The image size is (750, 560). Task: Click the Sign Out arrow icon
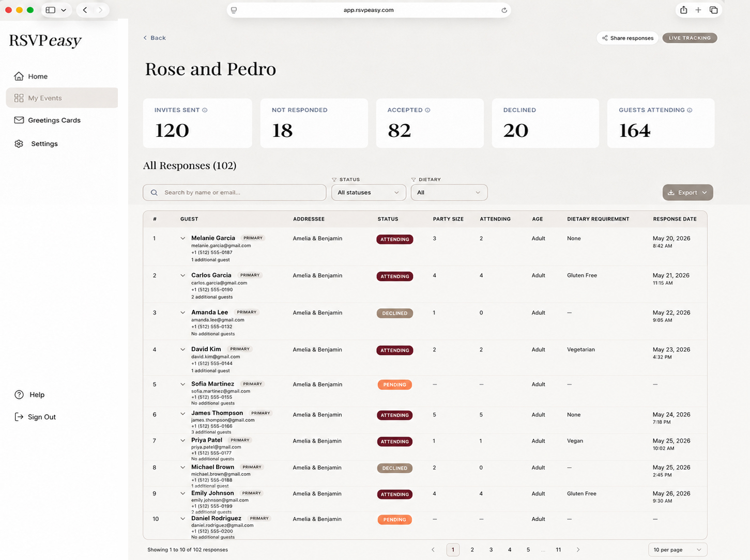[19, 417]
